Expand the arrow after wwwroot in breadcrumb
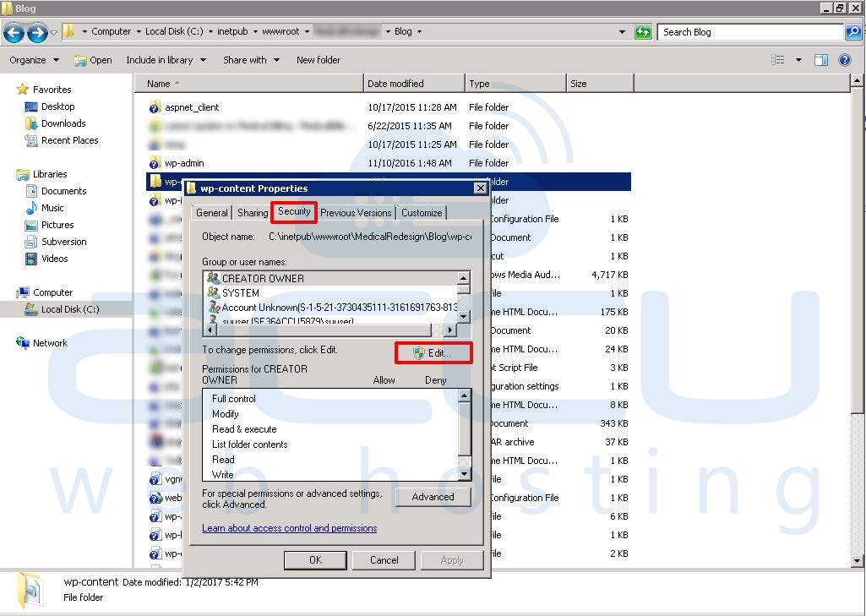The width and height of the screenshot is (866, 616). (x=307, y=31)
